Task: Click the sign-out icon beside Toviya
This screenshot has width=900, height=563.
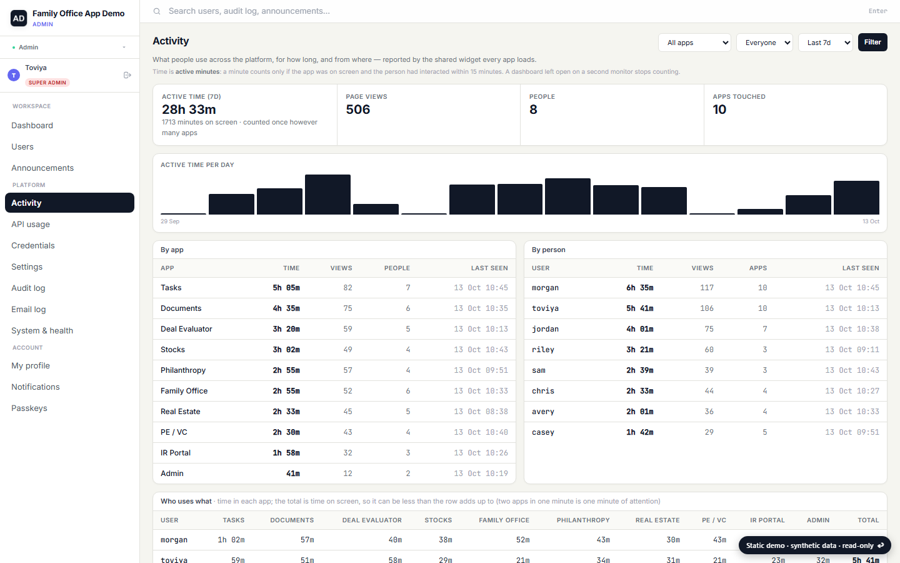Action: (x=127, y=75)
